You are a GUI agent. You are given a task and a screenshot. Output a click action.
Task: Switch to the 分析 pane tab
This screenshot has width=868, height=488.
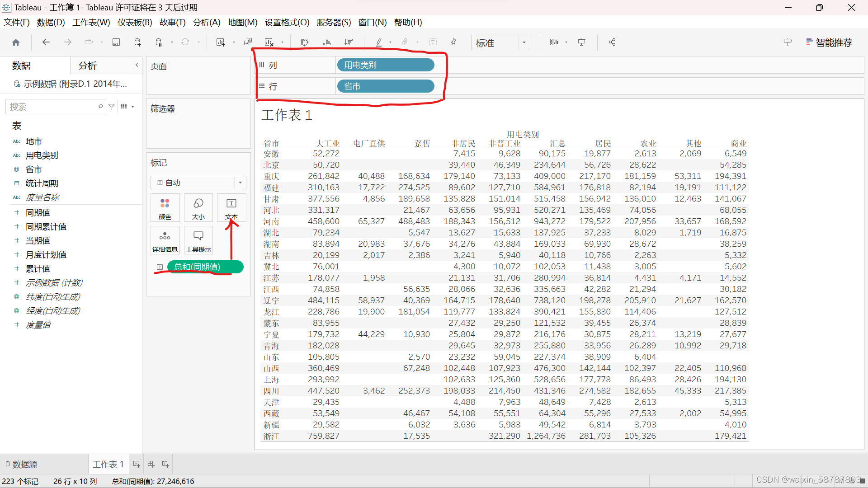[87, 65]
